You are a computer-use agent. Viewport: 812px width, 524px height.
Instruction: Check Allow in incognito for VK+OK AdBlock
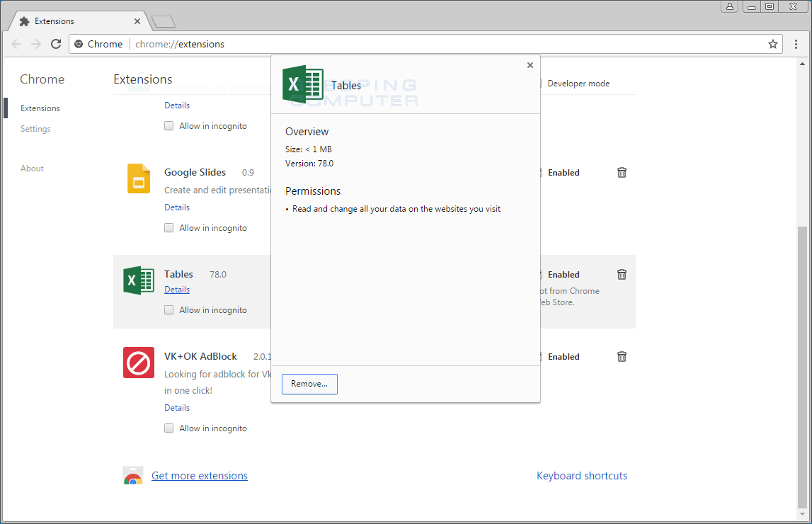pos(168,428)
